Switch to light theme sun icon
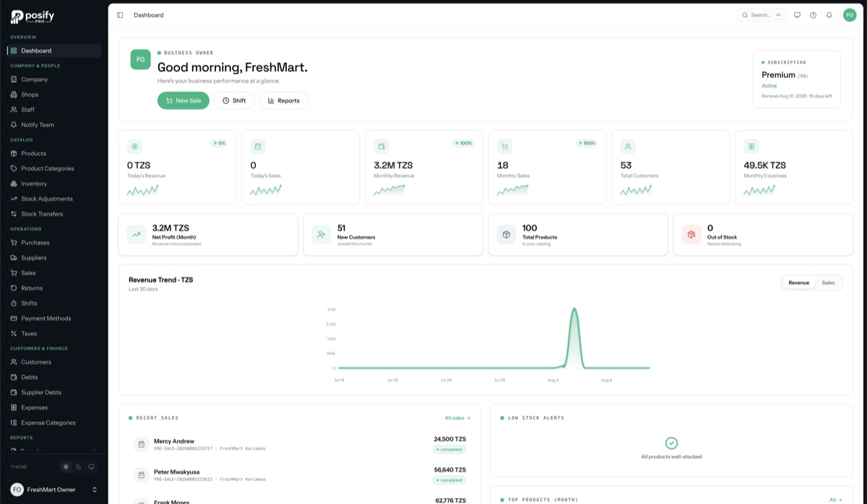 (x=66, y=467)
